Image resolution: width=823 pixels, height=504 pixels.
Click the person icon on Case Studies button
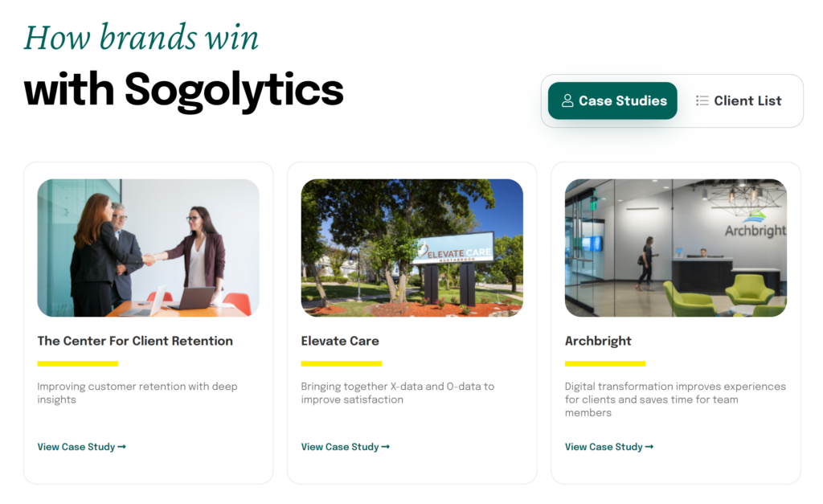pos(569,100)
